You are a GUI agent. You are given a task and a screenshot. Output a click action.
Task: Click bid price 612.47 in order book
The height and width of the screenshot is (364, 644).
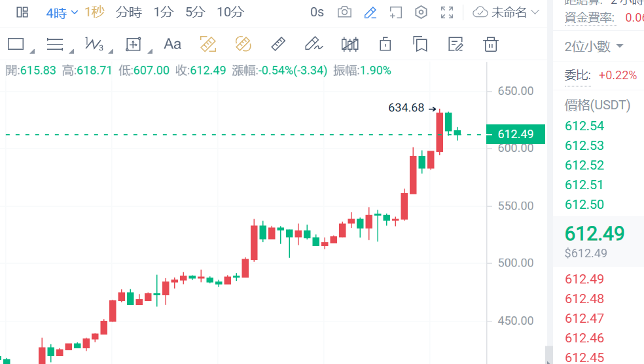584,319
